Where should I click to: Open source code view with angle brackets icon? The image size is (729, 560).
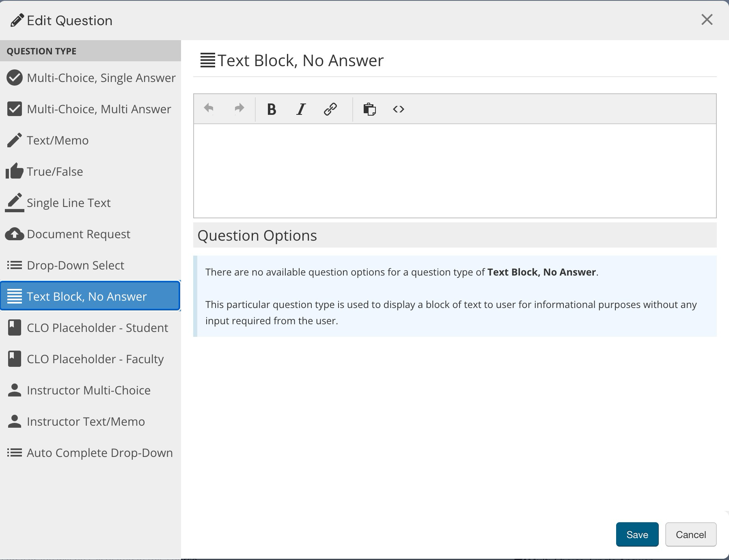point(398,109)
